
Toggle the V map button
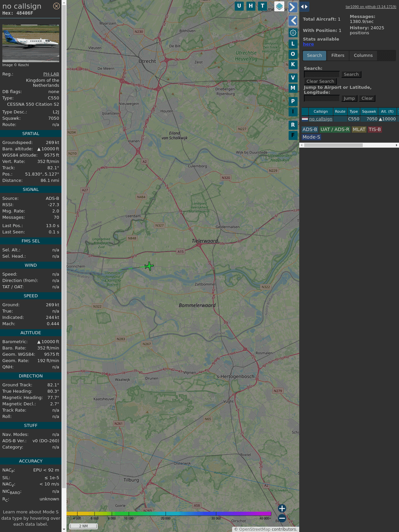[293, 78]
